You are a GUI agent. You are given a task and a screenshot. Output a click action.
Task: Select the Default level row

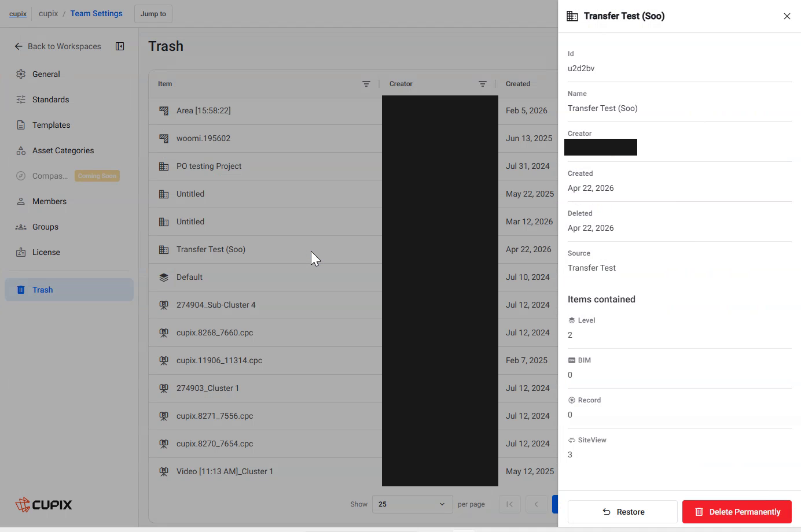[x=353, y=277]
